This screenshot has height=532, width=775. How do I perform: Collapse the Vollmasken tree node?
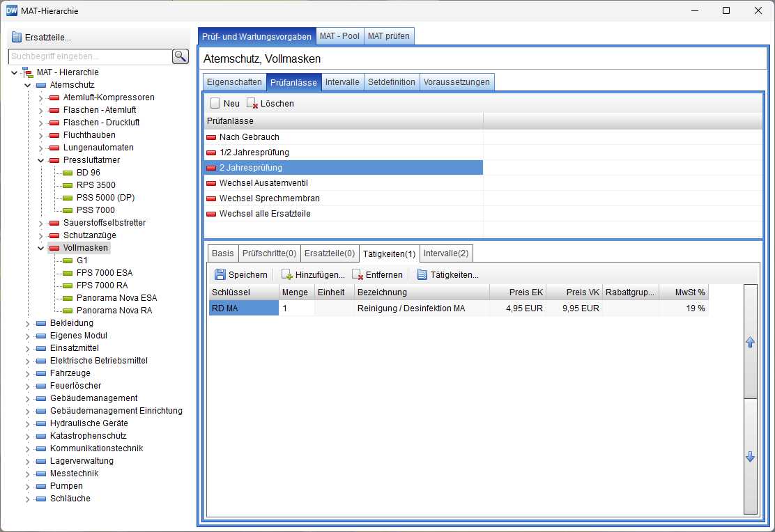41,248
